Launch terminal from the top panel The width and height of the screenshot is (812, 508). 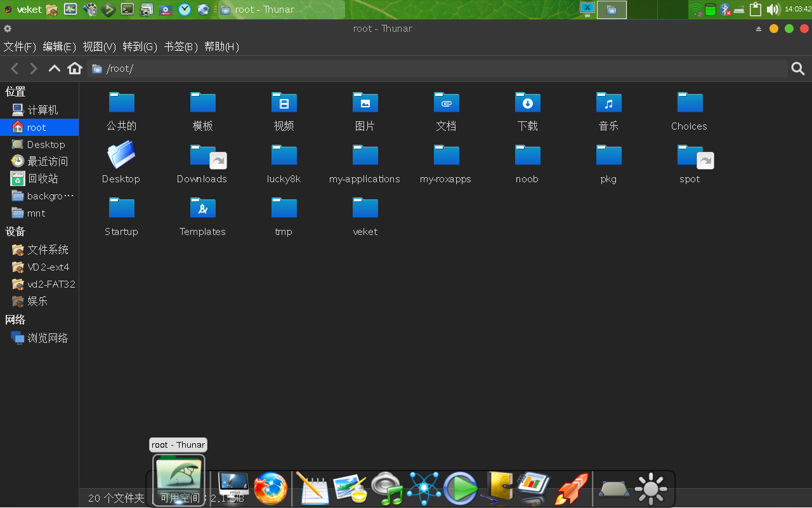pyautogui.click(x=128, y=10)
